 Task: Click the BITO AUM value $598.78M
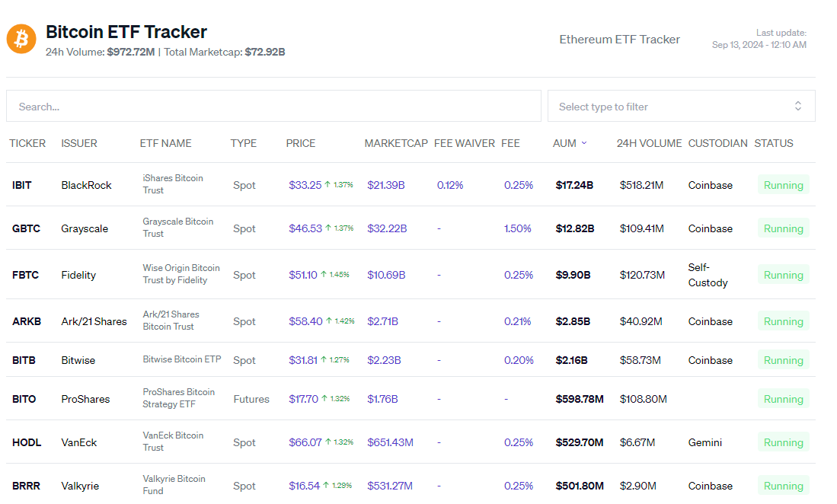(580, 399)
